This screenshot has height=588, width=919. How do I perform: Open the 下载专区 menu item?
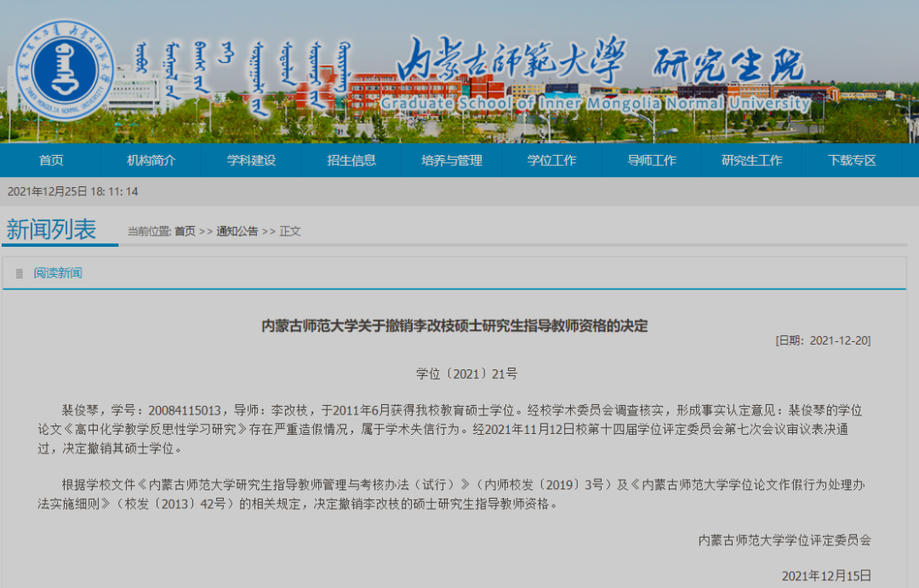[x=852, y=160]
